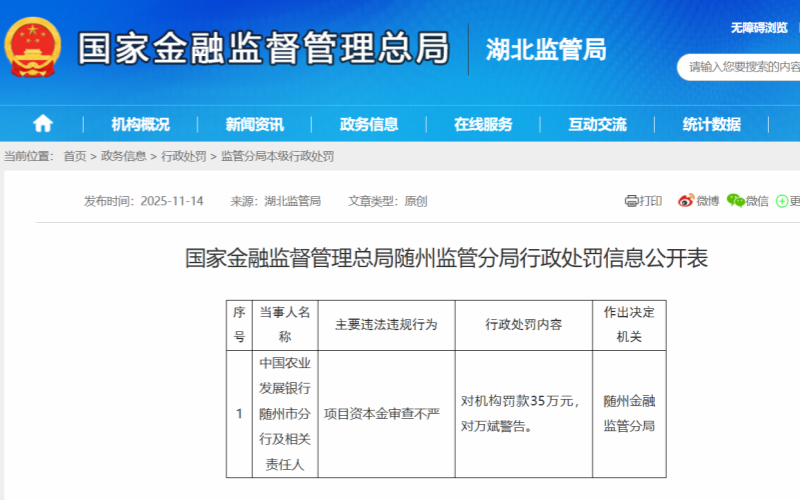The height and width of the screenshot is (500, 800).
Task: Open the 在线服务 menu
Action: pyautogui.click(x=483, y=124)
